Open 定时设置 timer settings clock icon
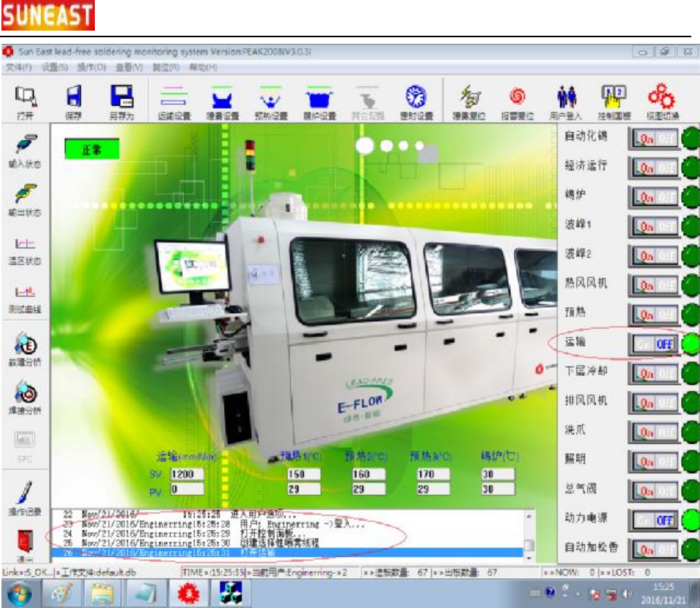Screen dimensions: 700x608 [x=416, y=101]
